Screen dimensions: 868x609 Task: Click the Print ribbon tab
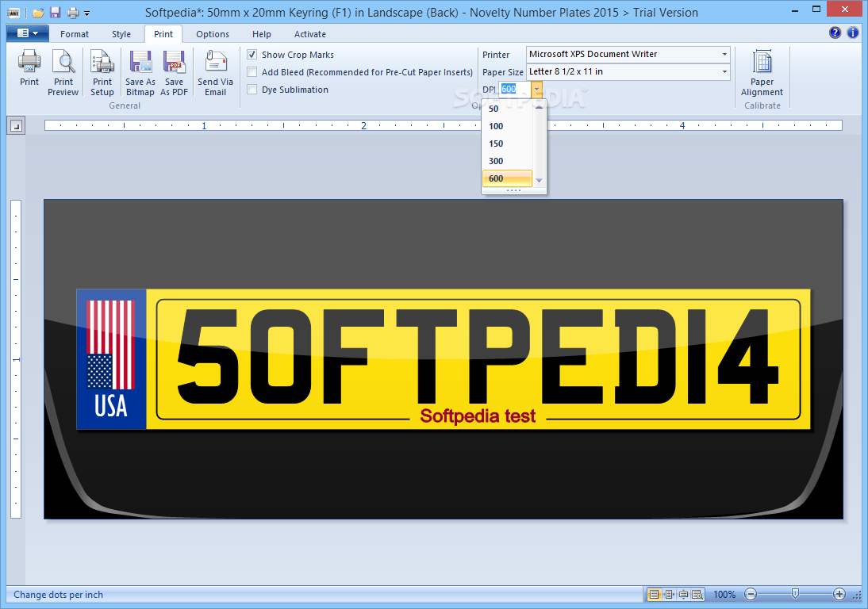[x=163, y=34]
